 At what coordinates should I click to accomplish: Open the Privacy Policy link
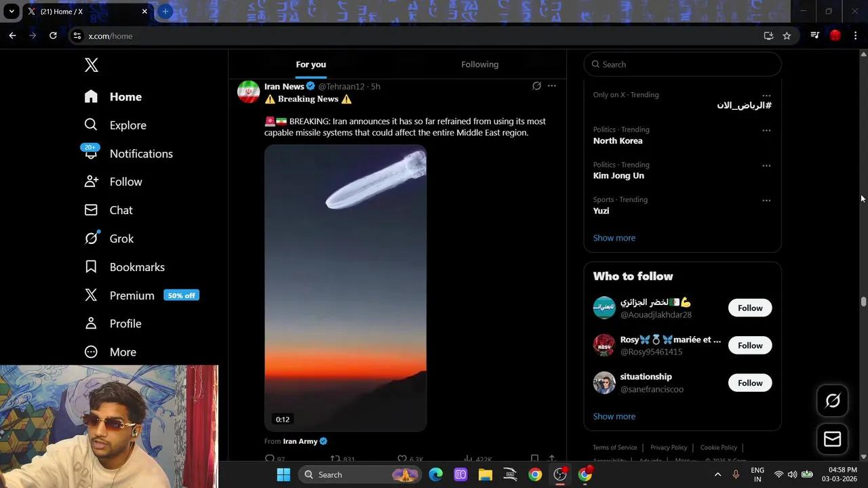pos(669,447)
